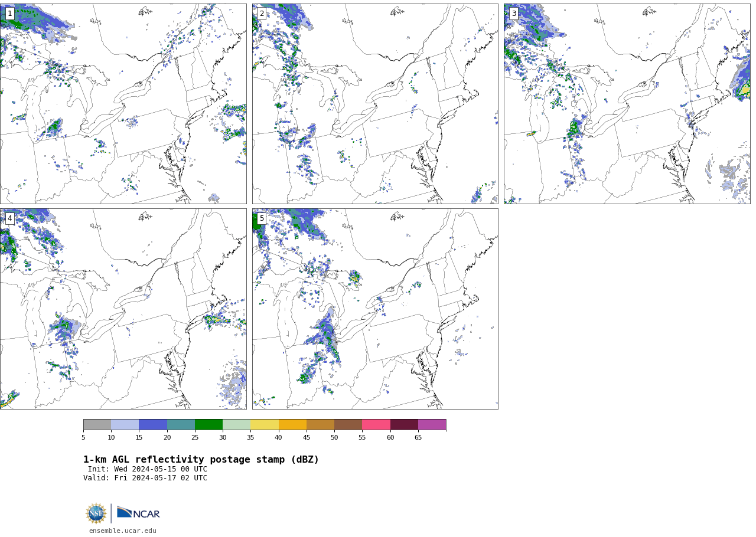Open ensemble member 3 reflectivity map
This screenshot has height=537, width=756.
pos(627,104)
